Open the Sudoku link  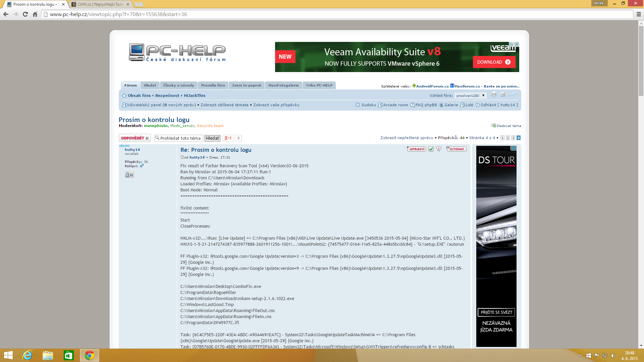[366, 105]
